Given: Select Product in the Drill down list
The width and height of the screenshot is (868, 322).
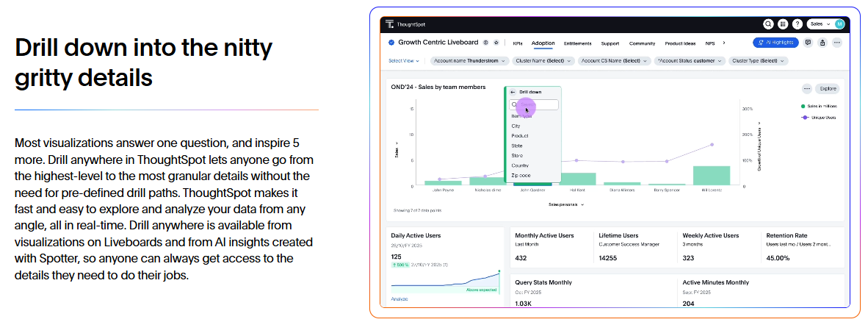Looking at the screenshot, I should coord(520,136).
